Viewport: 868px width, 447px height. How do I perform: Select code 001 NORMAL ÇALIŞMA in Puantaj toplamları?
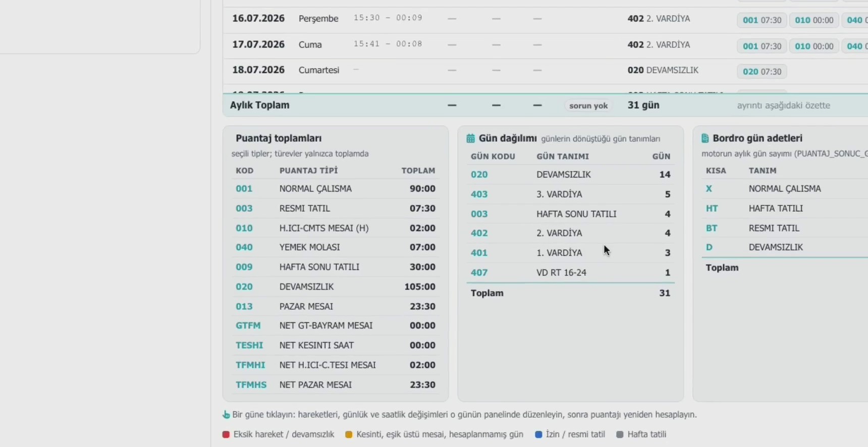click(x=336, y=189)
